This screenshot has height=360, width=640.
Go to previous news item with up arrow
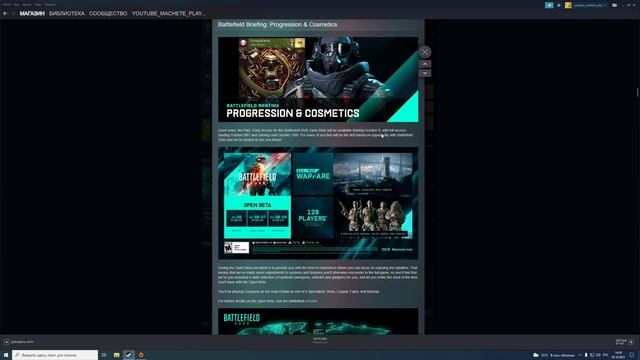tap(425, 64)
